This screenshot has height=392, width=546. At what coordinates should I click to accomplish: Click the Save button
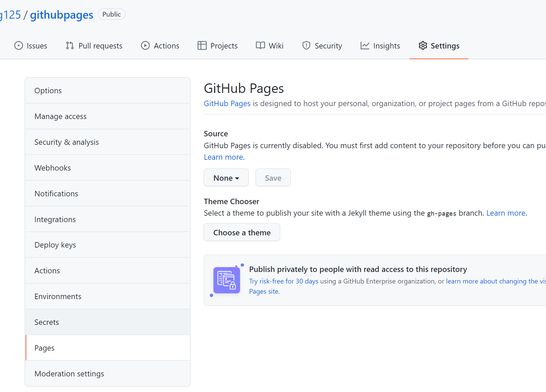point(273,178)
